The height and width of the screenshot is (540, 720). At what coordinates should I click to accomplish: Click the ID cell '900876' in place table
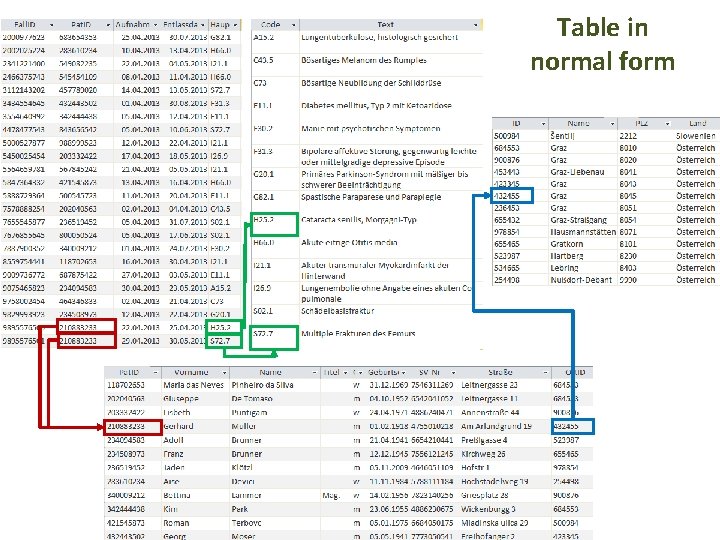click(x=506, y=160)
